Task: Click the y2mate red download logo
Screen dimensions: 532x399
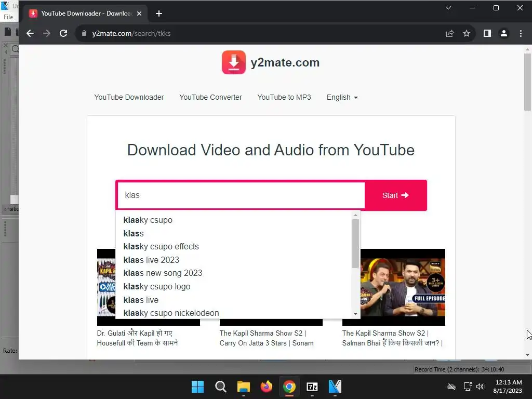Action: tap(233, 62)
